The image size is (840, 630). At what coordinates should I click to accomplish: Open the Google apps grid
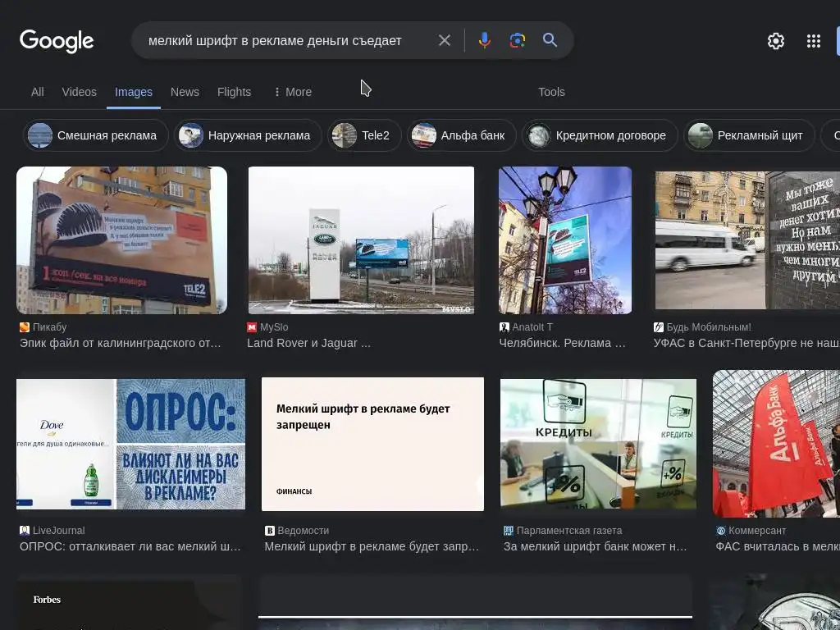[x=813, y=41]
